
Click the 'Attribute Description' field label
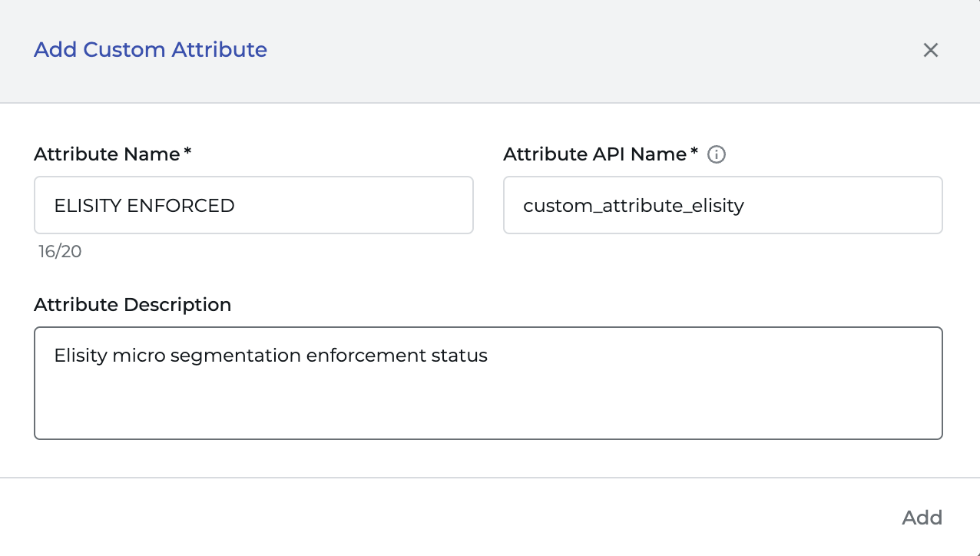(x=132, y=305)
